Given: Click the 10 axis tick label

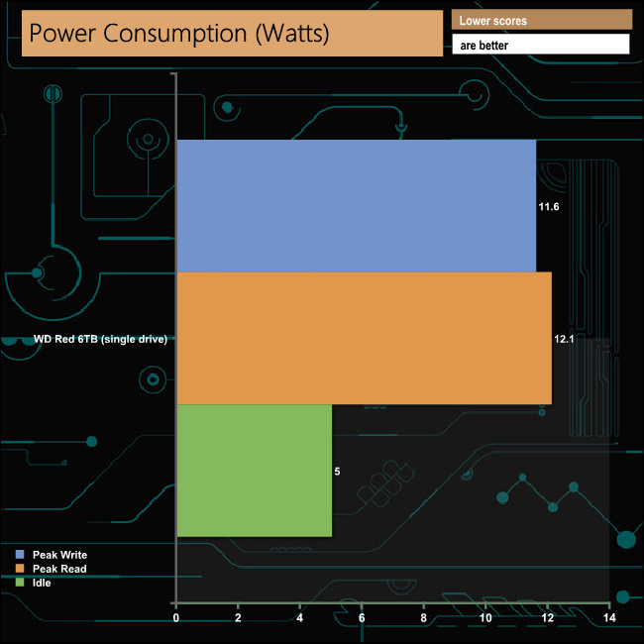Looking at the screenshot, I should tap(485, 617).
